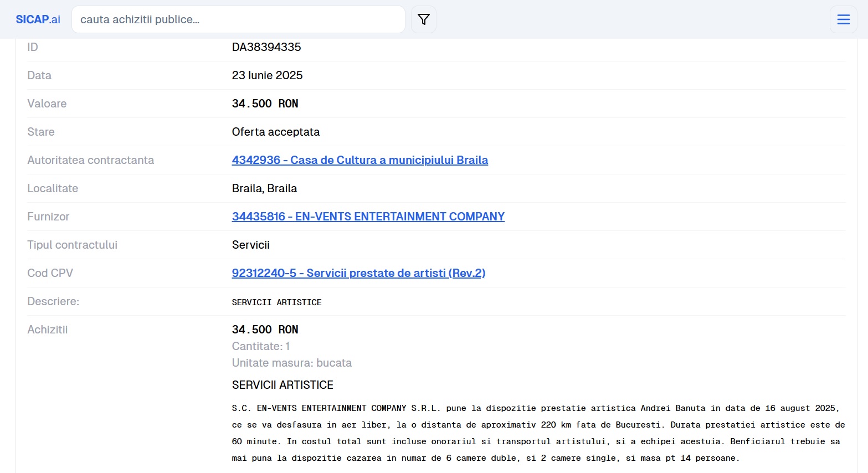Screen dimensions: 868x473
Task: Open EN-VENTS ENTERTAINMENT COMPANY supplier link
Action: (x=368, y=217)
